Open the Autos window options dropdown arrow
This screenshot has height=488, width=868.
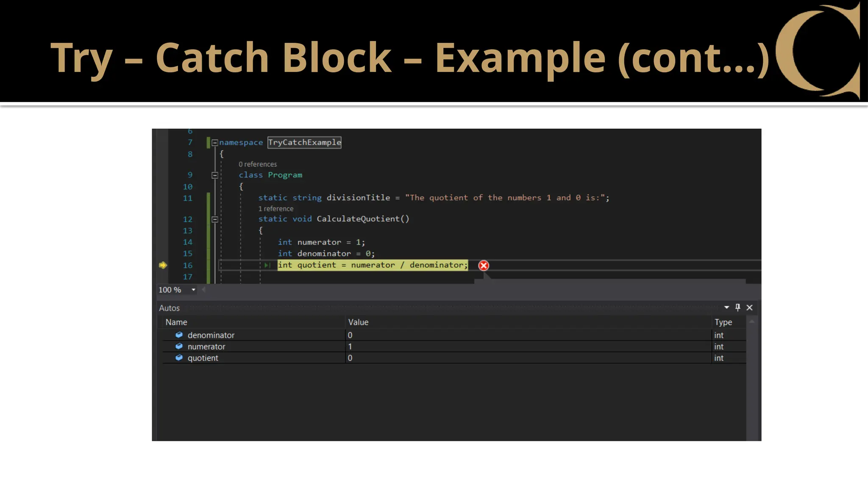pyautogui.click(x=726, y=308)
